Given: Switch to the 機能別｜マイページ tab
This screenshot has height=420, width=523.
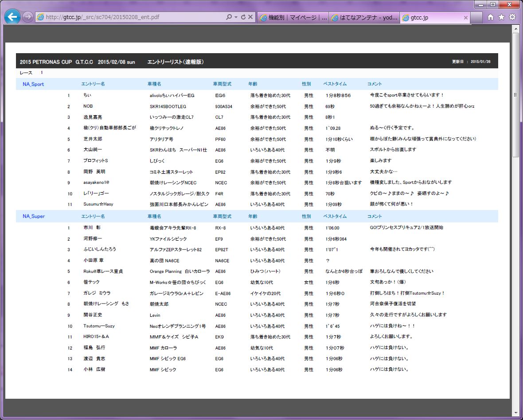Looking at the screenshot, I should tap(293, 18).
